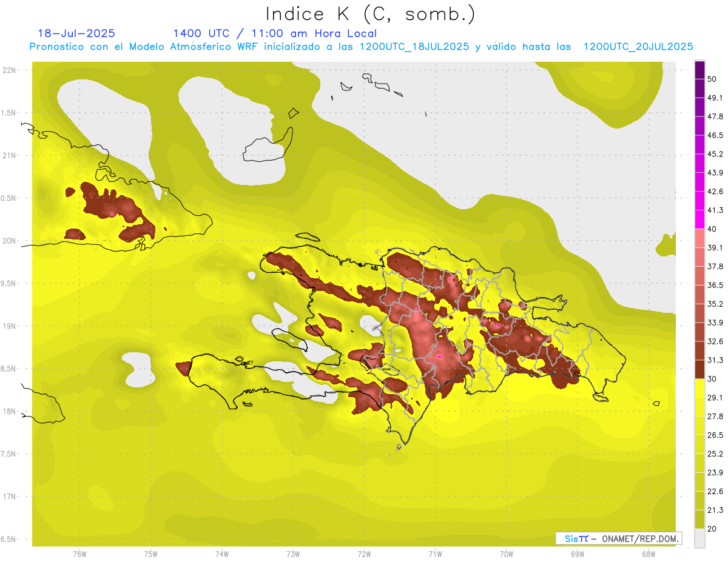728x562 pixels.
Task: Pick the dark purple swatch atop the colorbar
Action: pyautogui.click(x=699, y=70)
